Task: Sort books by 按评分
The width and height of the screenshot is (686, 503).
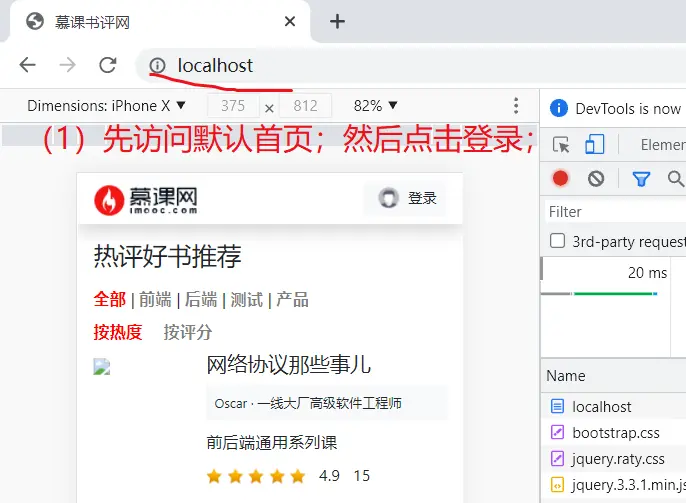Action: 188,332
